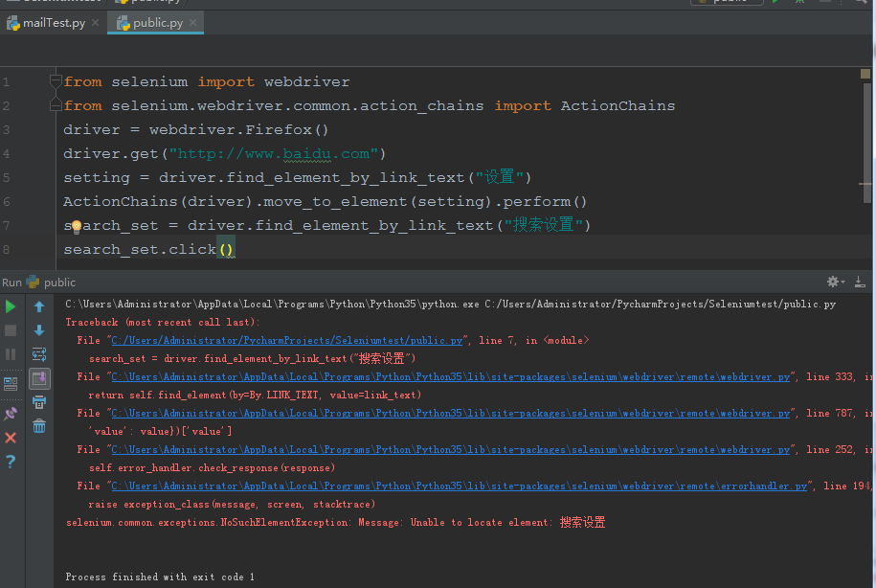876x588 pixels.
Task: Click the python.exe command line in console
Action: 450,305
